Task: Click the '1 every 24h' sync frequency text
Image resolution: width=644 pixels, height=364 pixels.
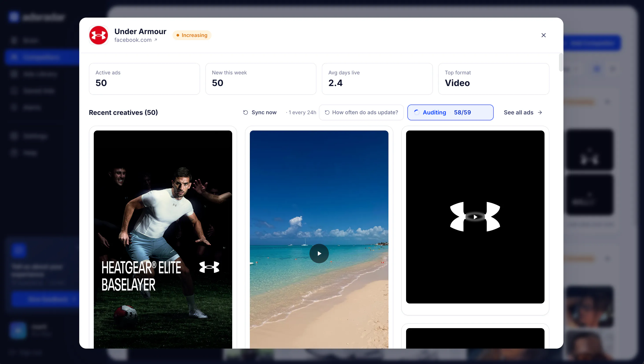Action: (x=301, y=112)
